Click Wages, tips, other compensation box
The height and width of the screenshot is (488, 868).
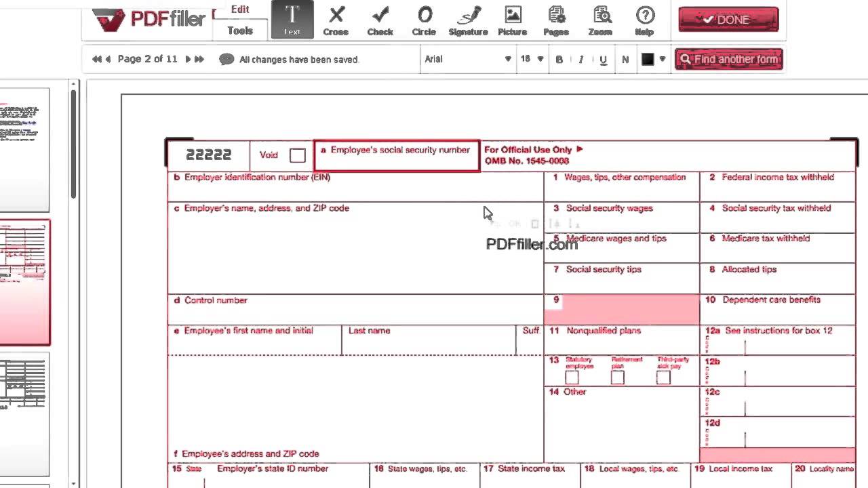622,187
